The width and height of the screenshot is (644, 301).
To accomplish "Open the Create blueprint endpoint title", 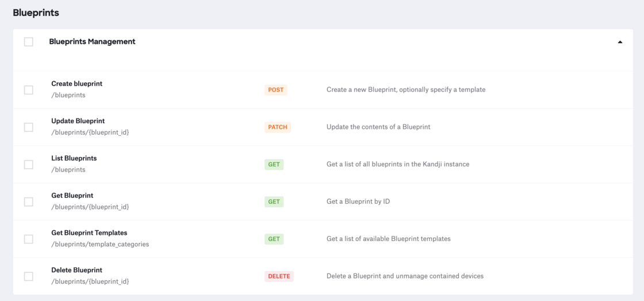I will pos(76,84).
